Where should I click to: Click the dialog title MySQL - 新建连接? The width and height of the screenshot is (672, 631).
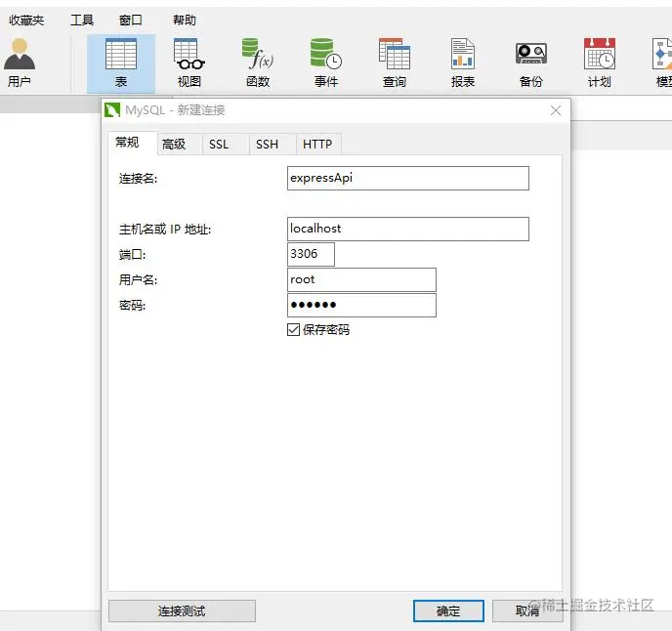click(175, 110)
